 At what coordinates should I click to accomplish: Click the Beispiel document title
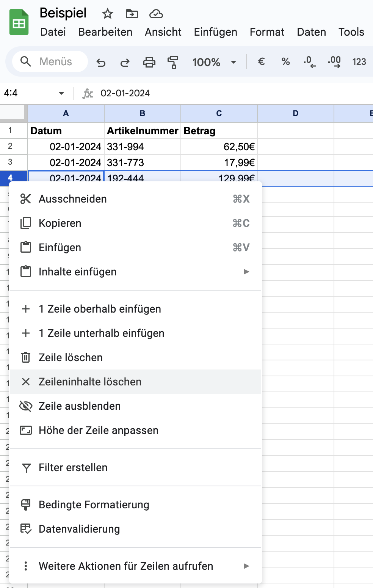click(63, 13)
